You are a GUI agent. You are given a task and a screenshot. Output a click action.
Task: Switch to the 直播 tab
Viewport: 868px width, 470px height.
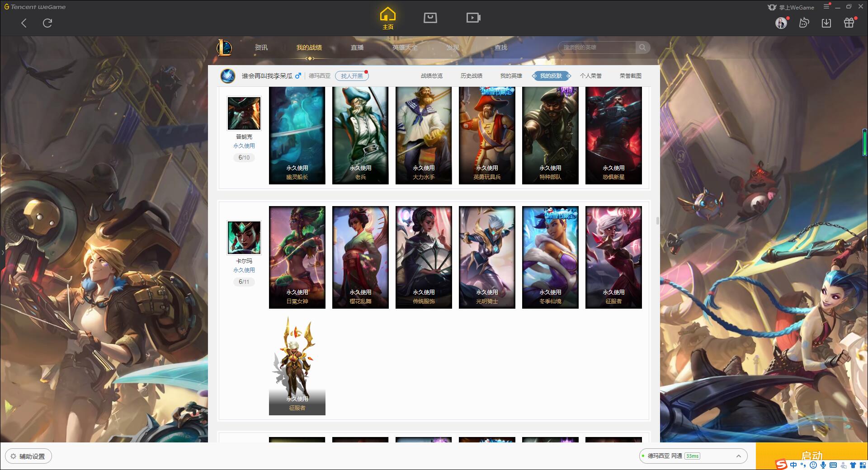pos(357,47)
